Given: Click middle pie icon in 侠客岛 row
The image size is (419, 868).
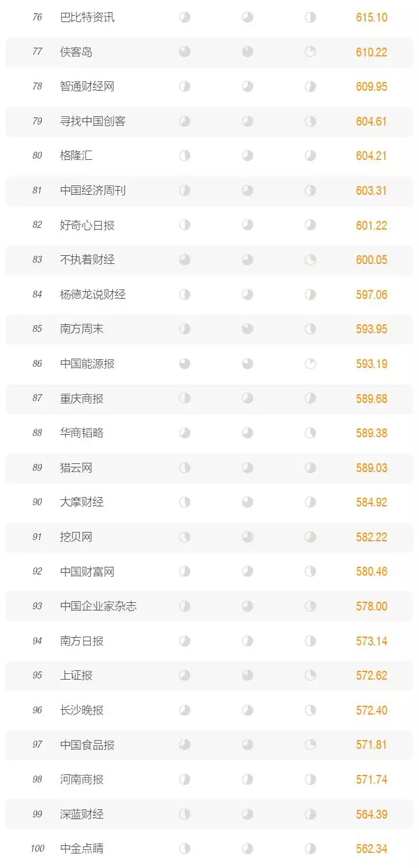Looking at the screenshot, I should point(247,52).
